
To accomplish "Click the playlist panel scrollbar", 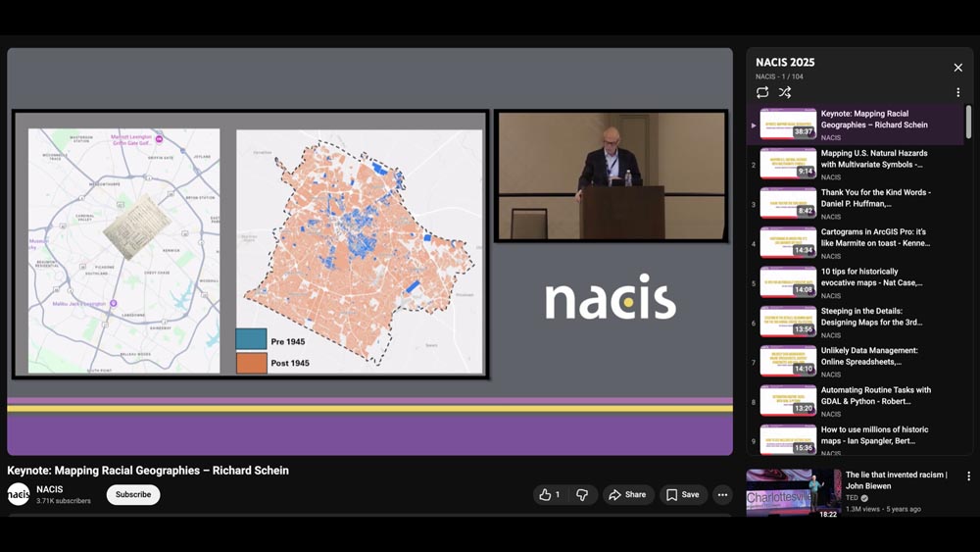I will 968,123.
